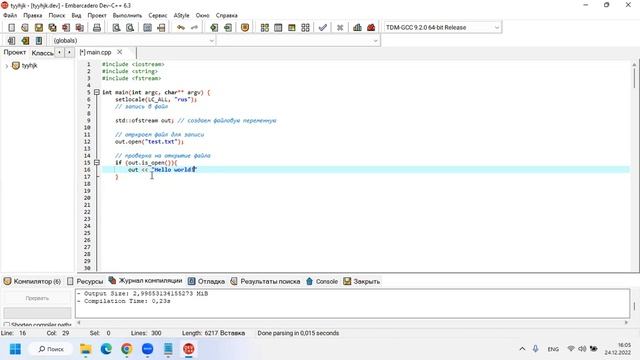
Task: Open the Результаты поиска tab
Action: pos(265,281)
